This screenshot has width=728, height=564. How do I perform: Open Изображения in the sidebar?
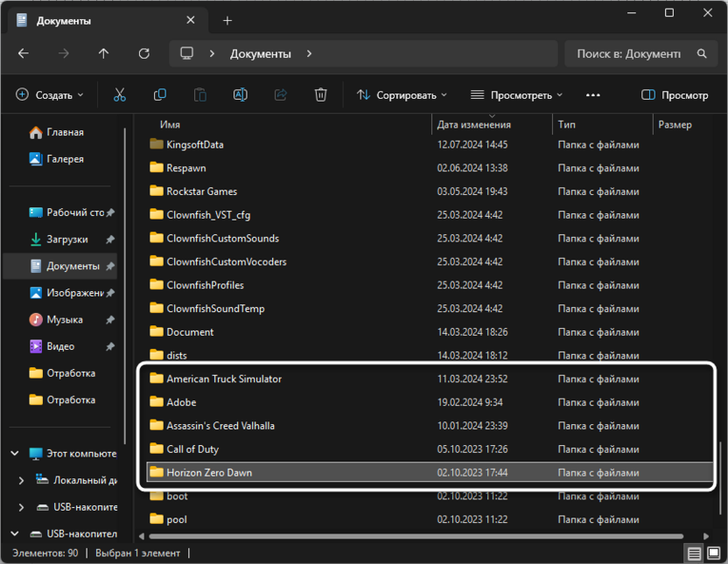coord(66,293)
